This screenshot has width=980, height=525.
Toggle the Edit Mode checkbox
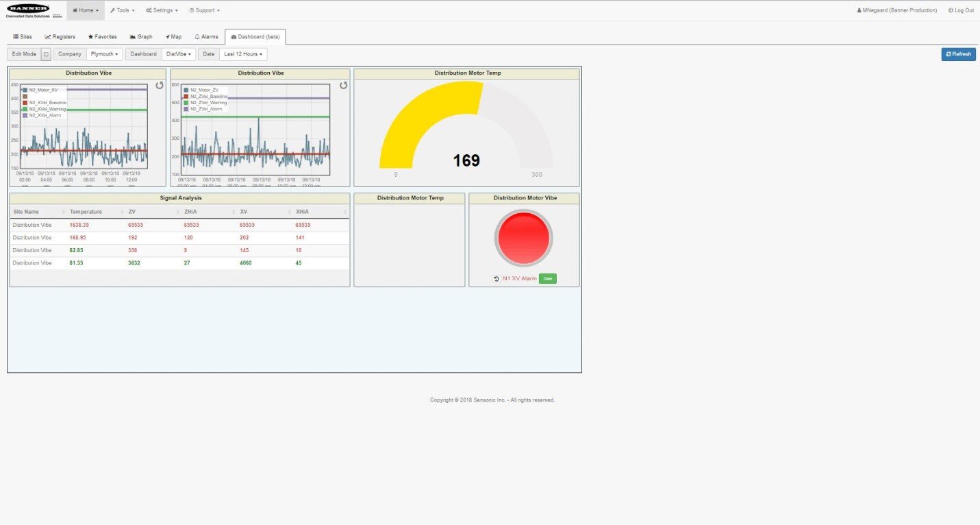[46, 54]
